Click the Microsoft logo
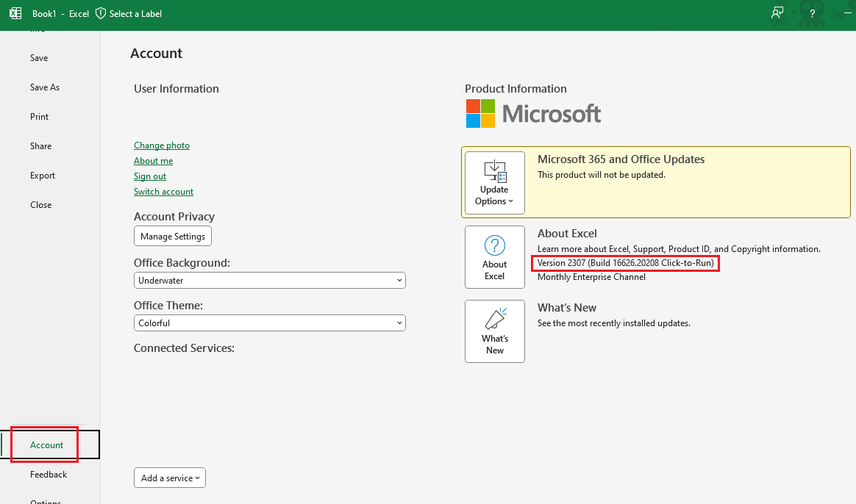Screen dimensions: 856x504 533,113
